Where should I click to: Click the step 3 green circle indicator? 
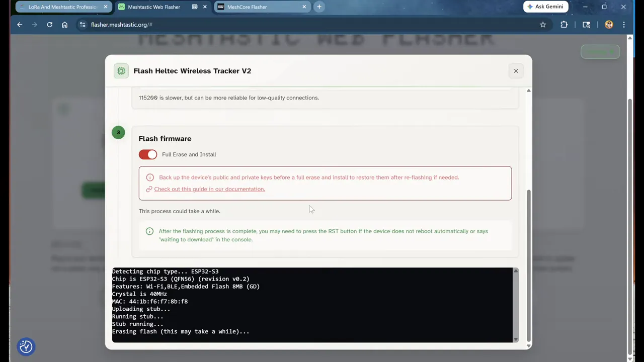pos(118,132)
